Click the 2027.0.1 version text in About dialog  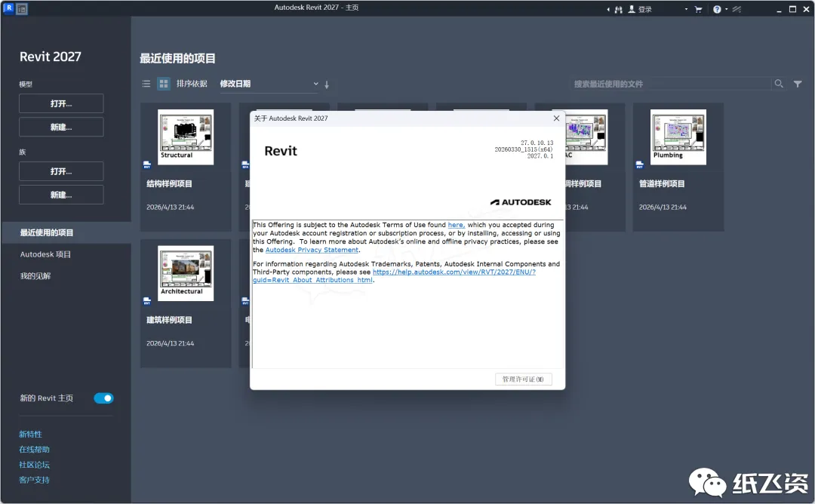click(x=540, y=156)
